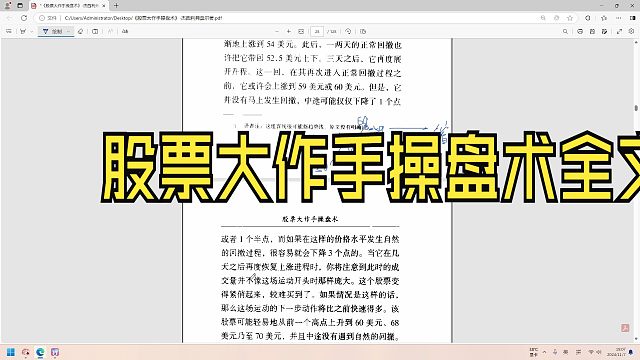
Task: Open Edge settings and more menu
Action: [619, 18]
